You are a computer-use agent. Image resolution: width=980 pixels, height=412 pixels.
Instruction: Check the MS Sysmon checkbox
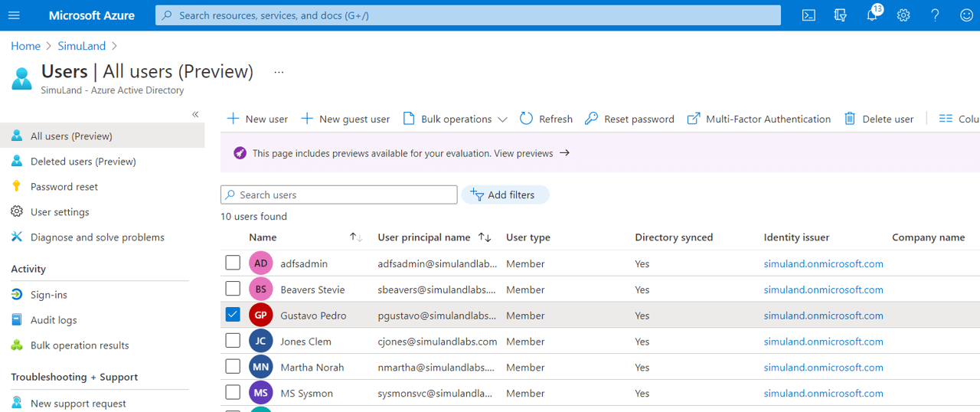pyautogui.click(x=233, y=393)
